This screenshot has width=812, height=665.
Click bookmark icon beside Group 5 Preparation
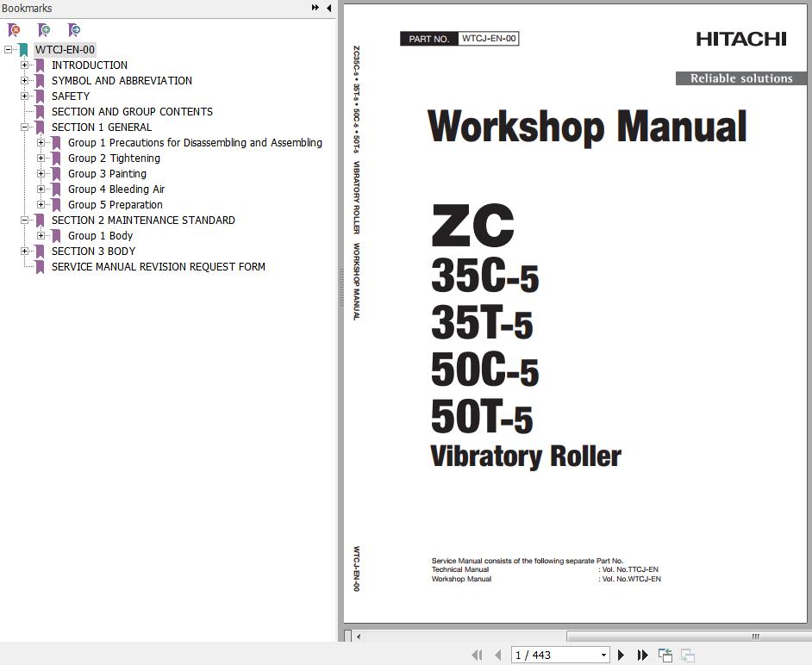pos(56,205)
